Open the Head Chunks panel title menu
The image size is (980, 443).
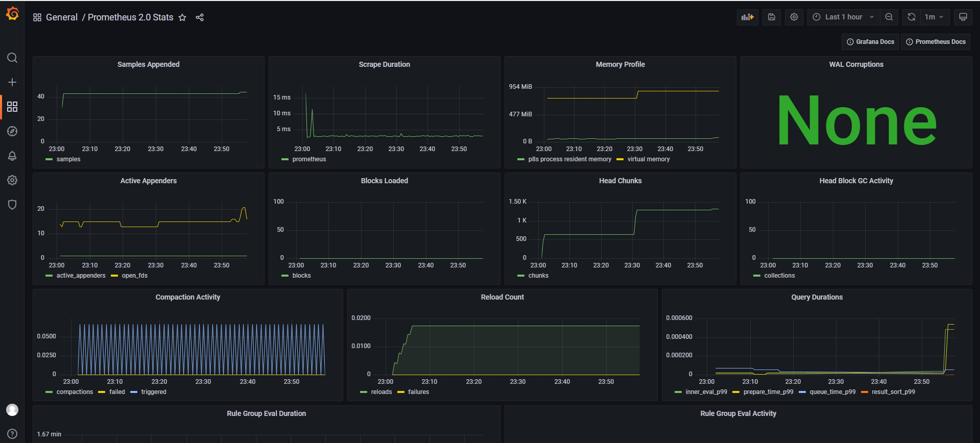coord(620,181)
